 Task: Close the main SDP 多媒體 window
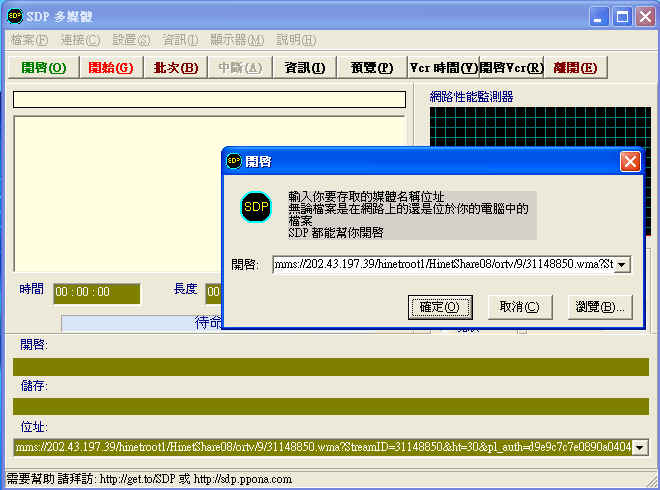(x=645, y=17)
